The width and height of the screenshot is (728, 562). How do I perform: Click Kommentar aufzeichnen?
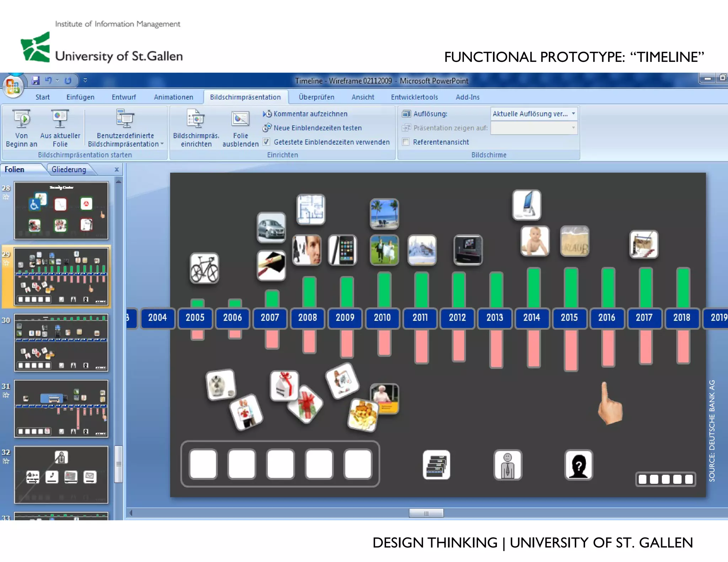305,114
